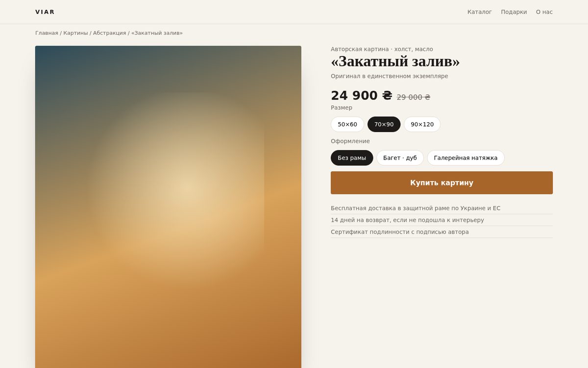Pick the 90×120 size option
The width and height of the screenshot is (588, 368).
point(422,124)
